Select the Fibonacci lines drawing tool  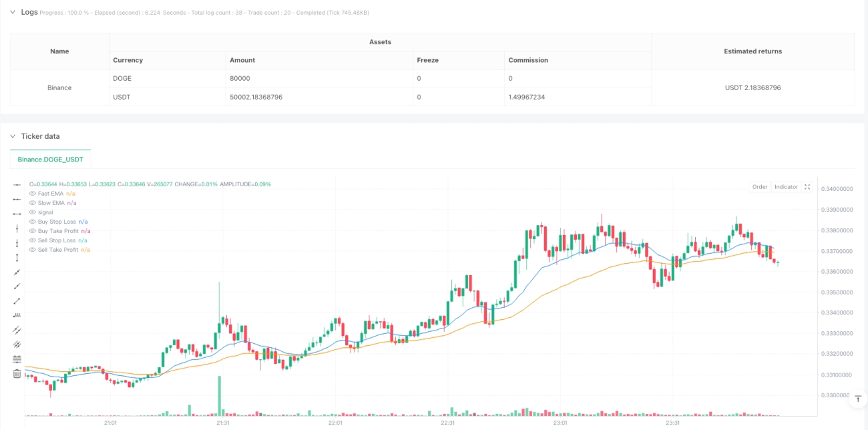tap(17, 359)
